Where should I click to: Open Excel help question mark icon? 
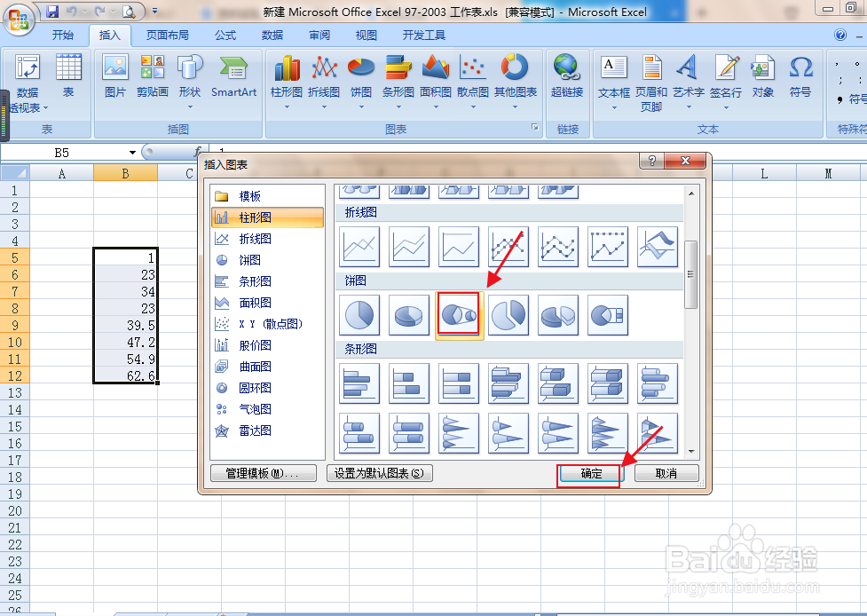click(x=840, y=35)
